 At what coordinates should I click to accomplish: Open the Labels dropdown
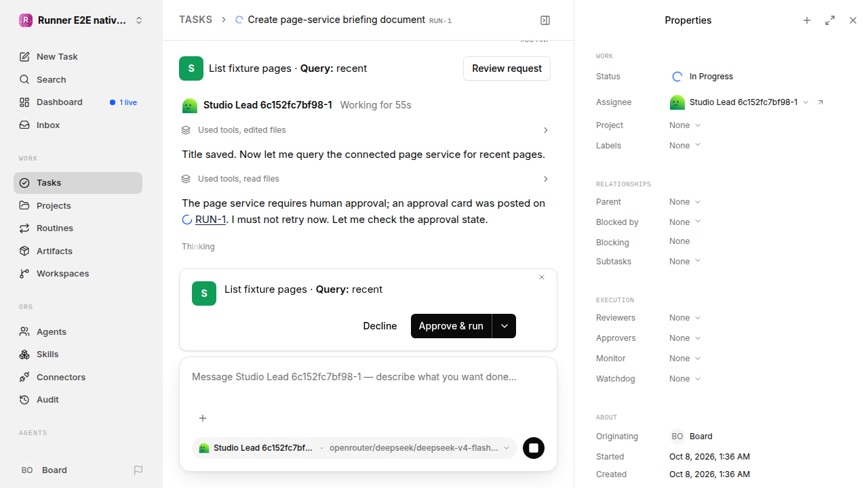pos(685,146)
